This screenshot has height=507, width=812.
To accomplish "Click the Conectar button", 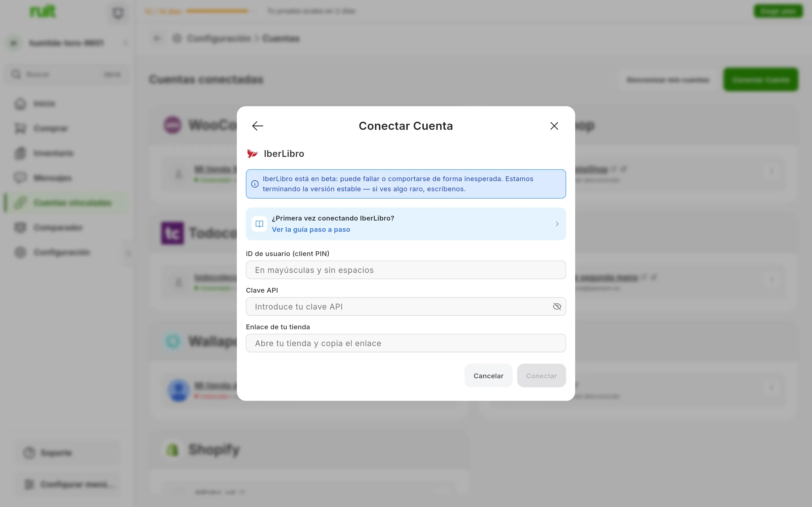I will (541, 375).
